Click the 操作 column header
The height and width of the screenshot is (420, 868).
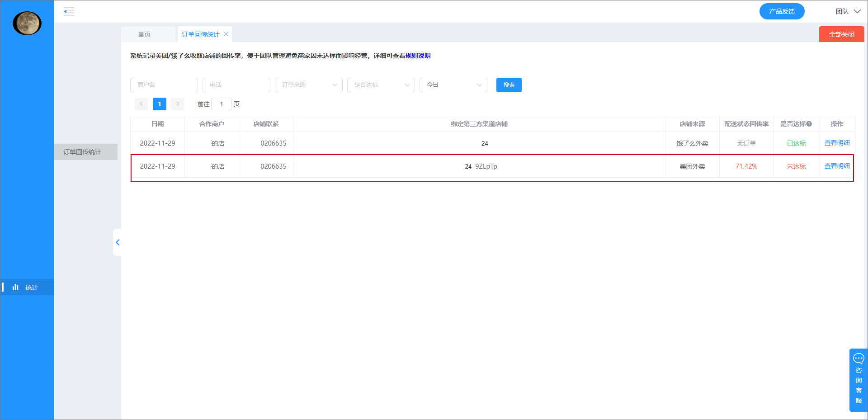click(x=837, y=124)
